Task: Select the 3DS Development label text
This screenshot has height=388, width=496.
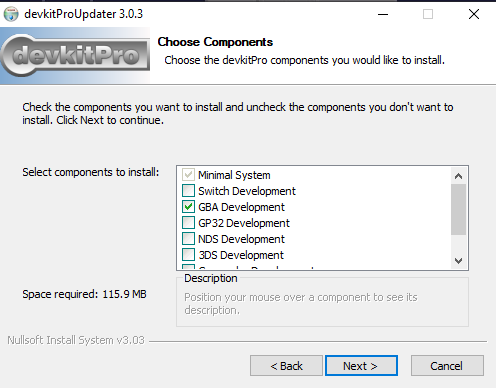Action: pos(241,255)
